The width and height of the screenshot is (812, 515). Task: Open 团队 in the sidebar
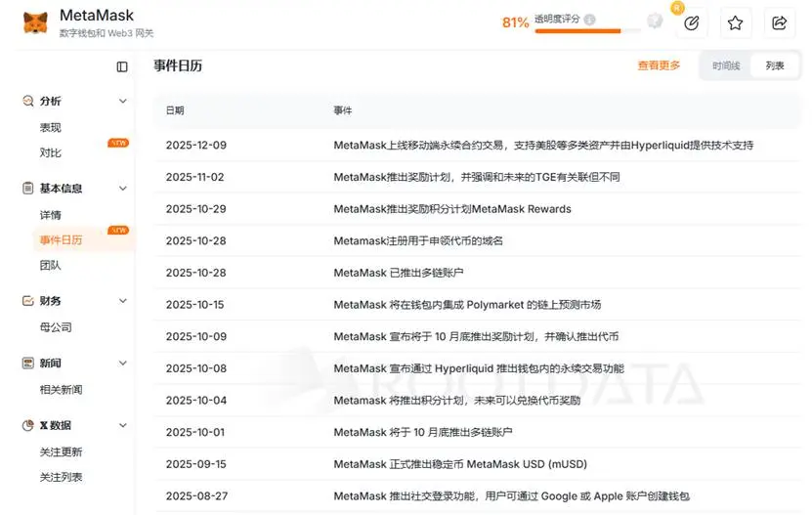tap(50, 265)
